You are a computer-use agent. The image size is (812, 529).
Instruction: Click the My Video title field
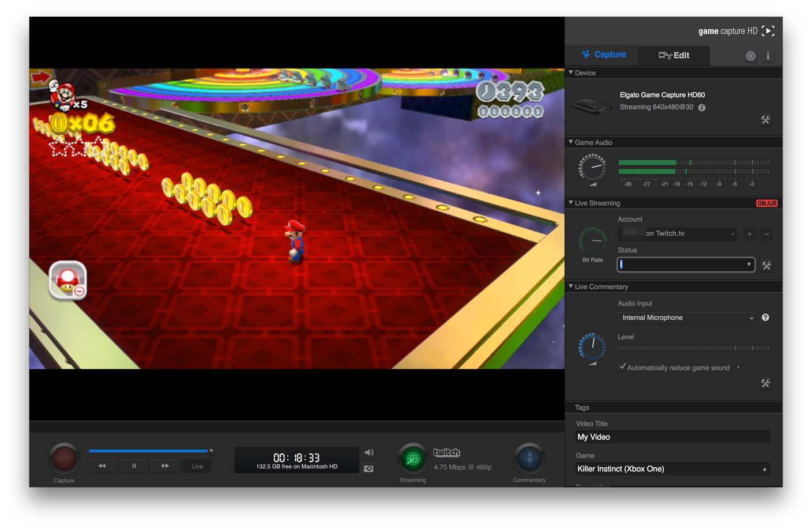[672, 437]
